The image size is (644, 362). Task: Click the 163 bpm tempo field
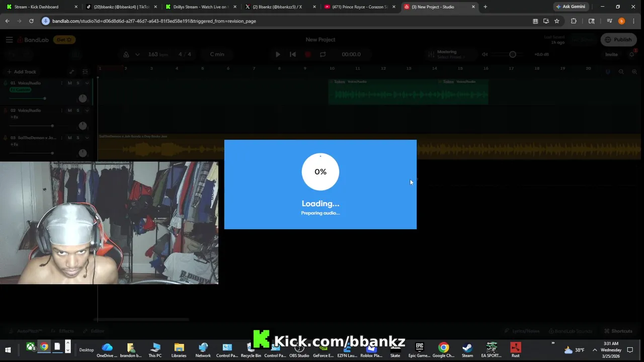pos(158,54)
